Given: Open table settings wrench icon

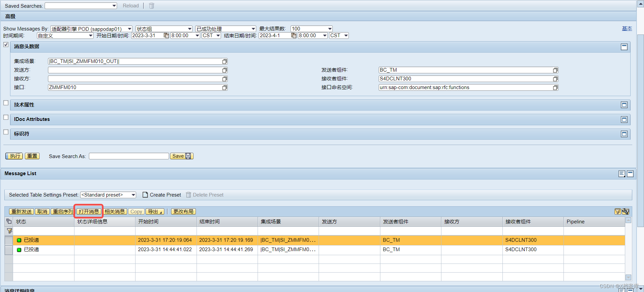Looking at the screenshot, I should point(626,211).
